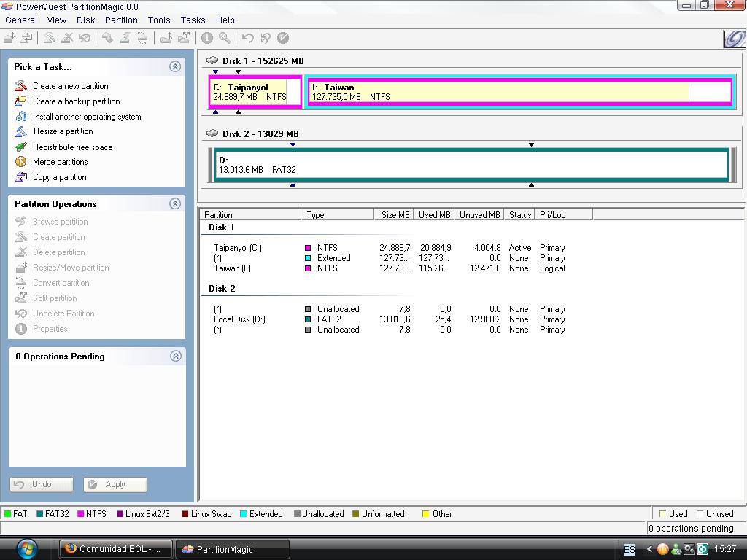Click the magenta NTFS legend swatch
Viewport: 747px width, 560px height.
pyautogui.click(x=80, y=514)
